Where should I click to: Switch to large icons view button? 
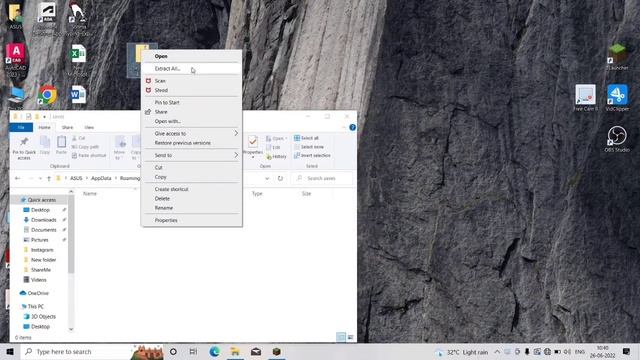[351, 337]
